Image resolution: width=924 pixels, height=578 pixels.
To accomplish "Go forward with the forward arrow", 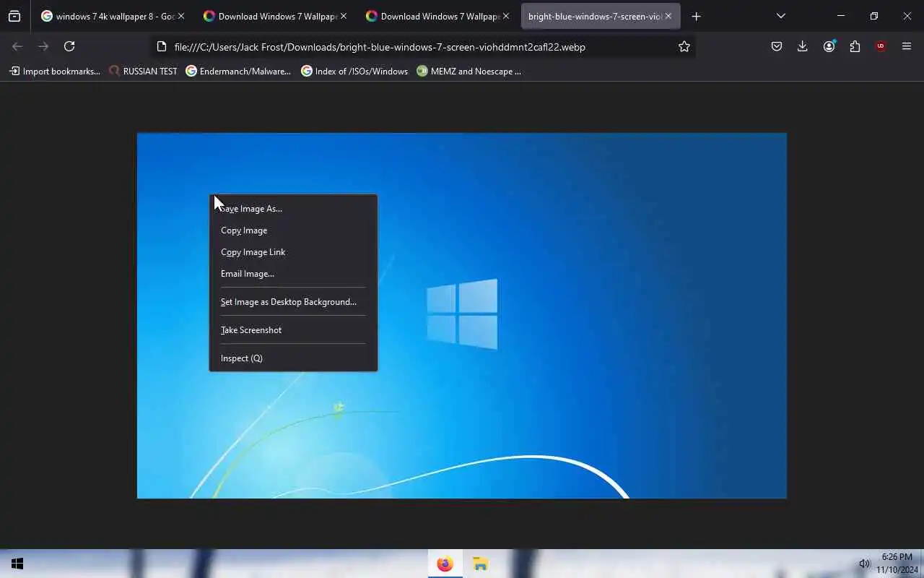I will pyautogui.click(x=43, y=46).
